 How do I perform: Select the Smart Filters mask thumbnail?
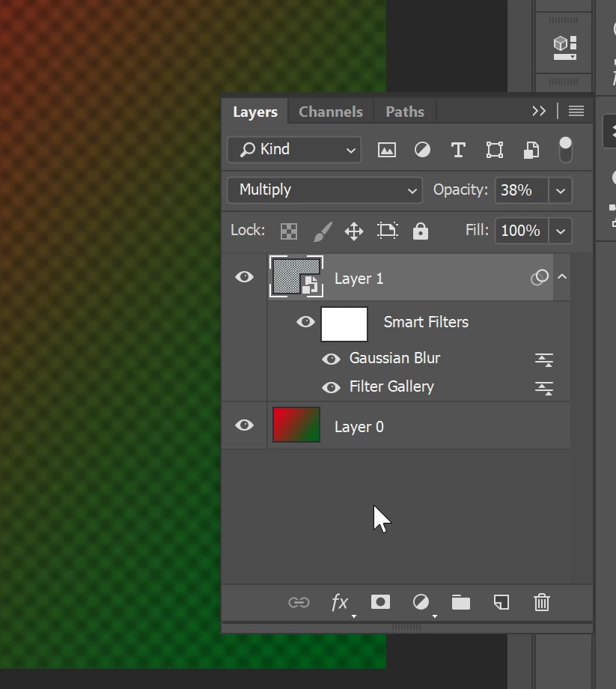pyautogui.click(x=344, y=324)
